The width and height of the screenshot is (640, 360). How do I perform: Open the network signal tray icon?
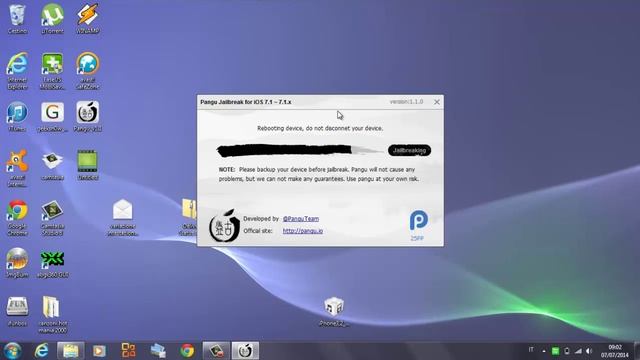[578, 351]
